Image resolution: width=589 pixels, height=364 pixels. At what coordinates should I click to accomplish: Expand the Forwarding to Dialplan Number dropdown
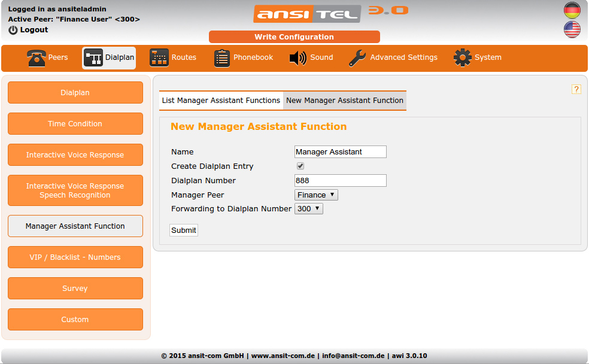(x=308, y=208)
